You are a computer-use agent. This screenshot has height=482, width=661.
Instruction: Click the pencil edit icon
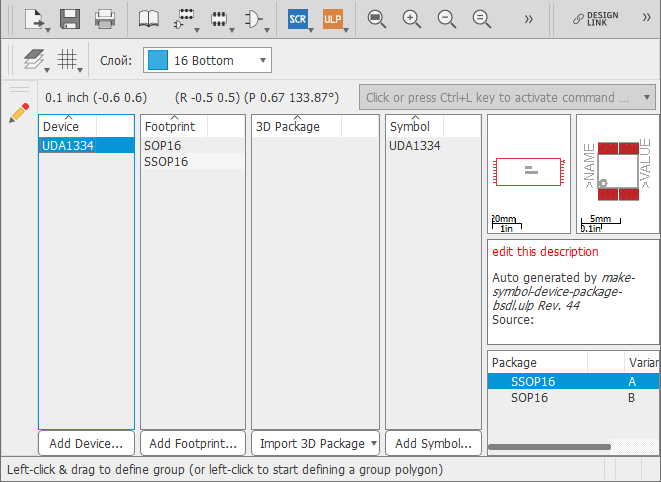[x=19, y=113]
